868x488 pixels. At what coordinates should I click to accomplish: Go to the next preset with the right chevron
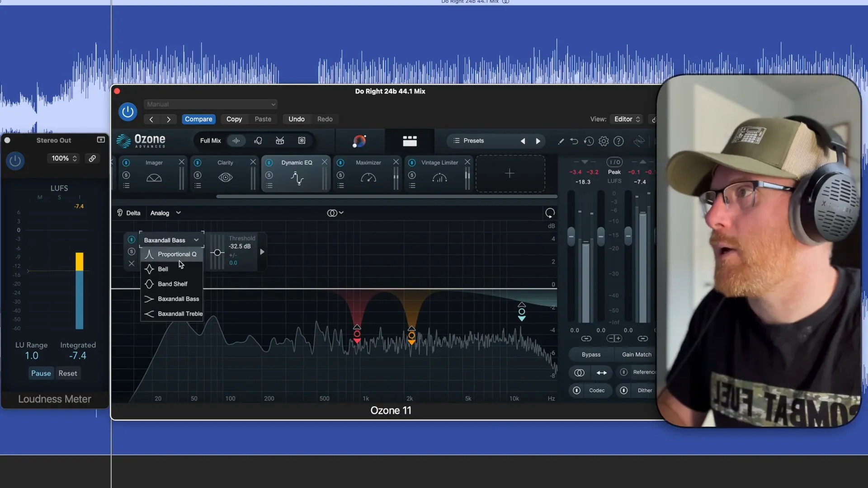(x=169, y=119)
